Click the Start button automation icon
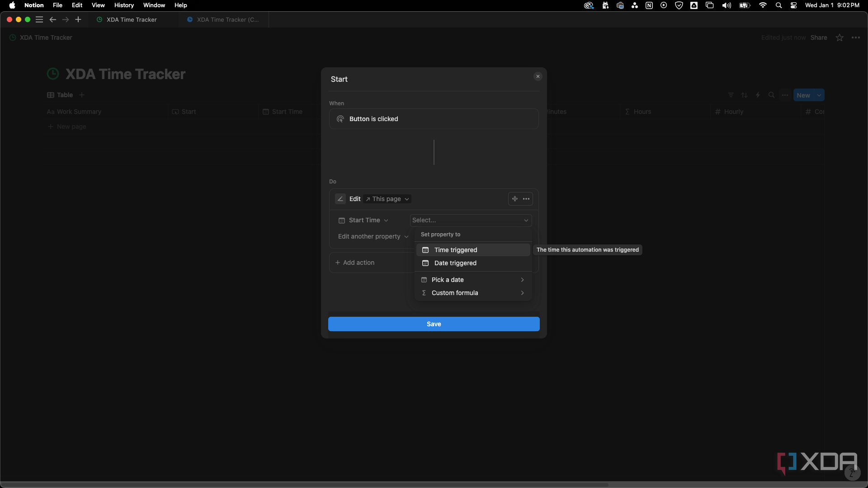This screenshot has width=868, height=488. coord(175,112)
